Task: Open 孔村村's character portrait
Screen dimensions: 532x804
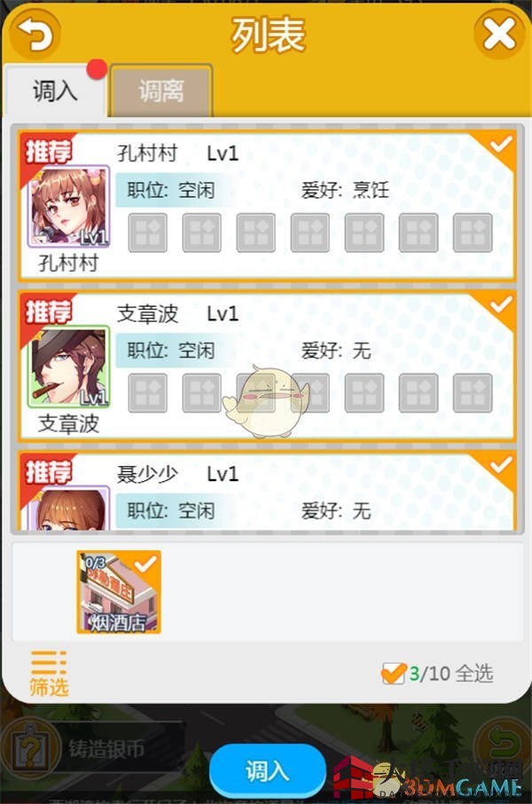Action: [68, 206]
